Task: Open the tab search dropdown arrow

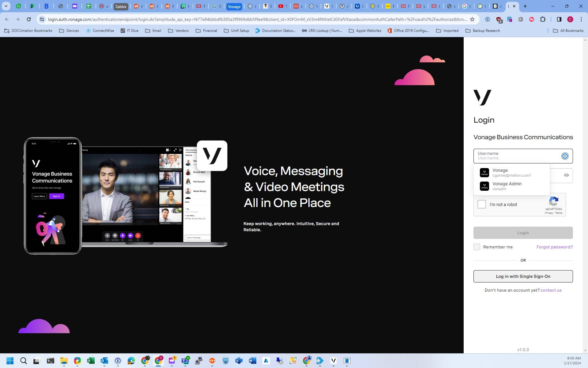Action: coord(6,6)
